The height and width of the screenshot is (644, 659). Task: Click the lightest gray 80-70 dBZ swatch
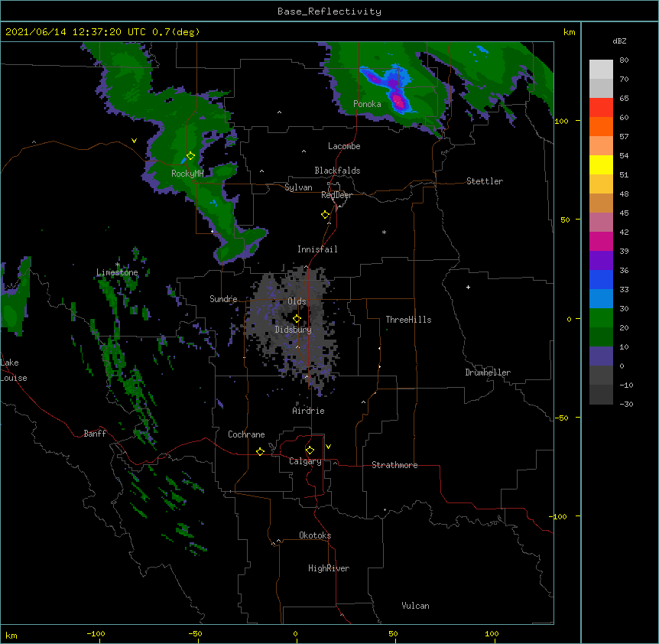[x=601, y=69]
